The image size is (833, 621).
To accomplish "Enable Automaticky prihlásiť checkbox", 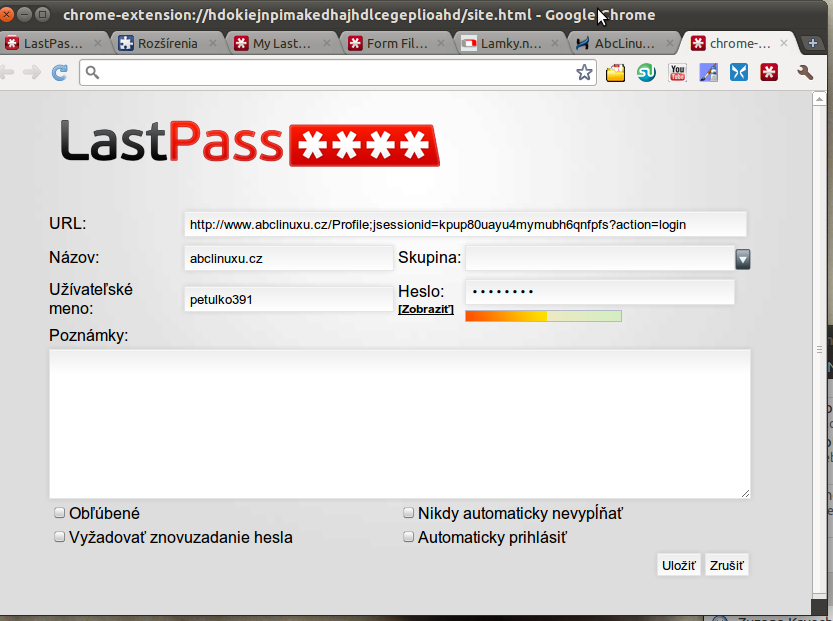I will (x=408, y=537).
